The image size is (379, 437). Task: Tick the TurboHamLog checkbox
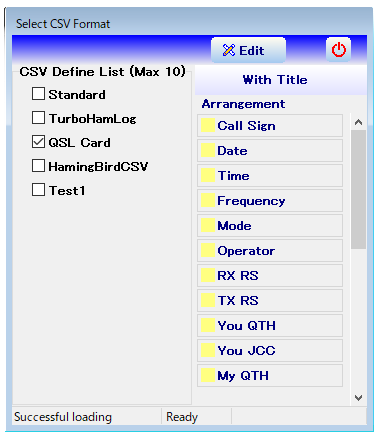coord(38,118)
